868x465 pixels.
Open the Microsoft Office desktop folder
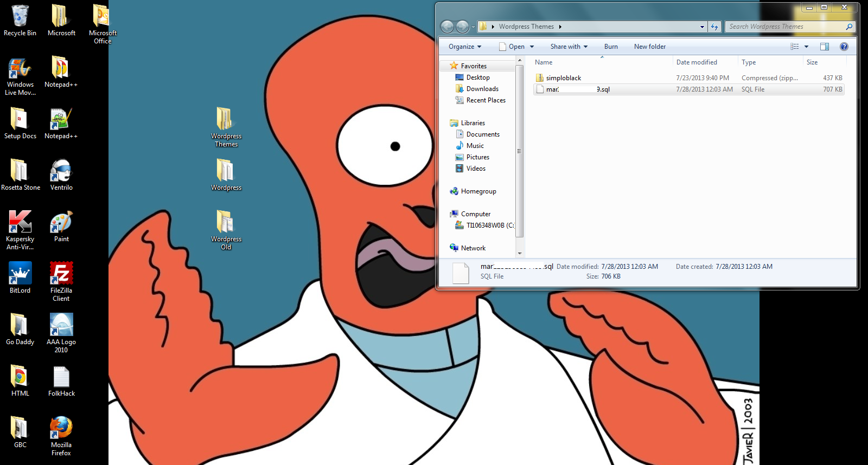pos(102,24)
